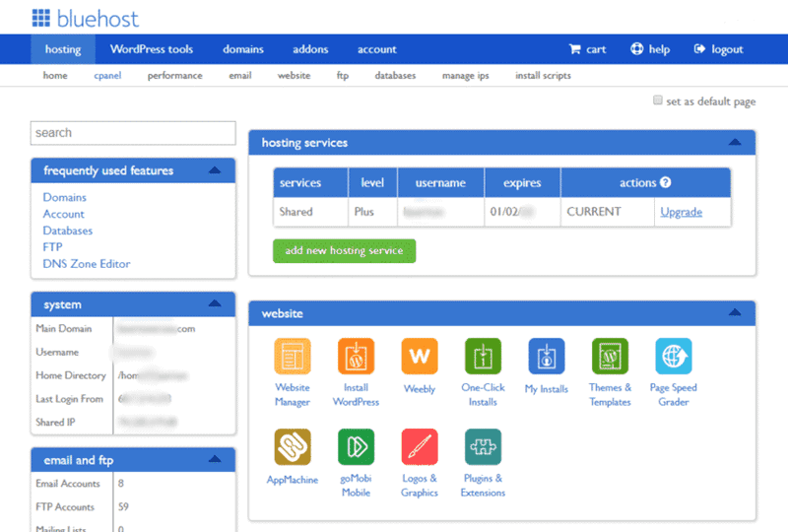This screenshot has height=532, width=788.
Task: Launch Install WordPress tool
Action: pyautogui.click(x=356, y=356)
